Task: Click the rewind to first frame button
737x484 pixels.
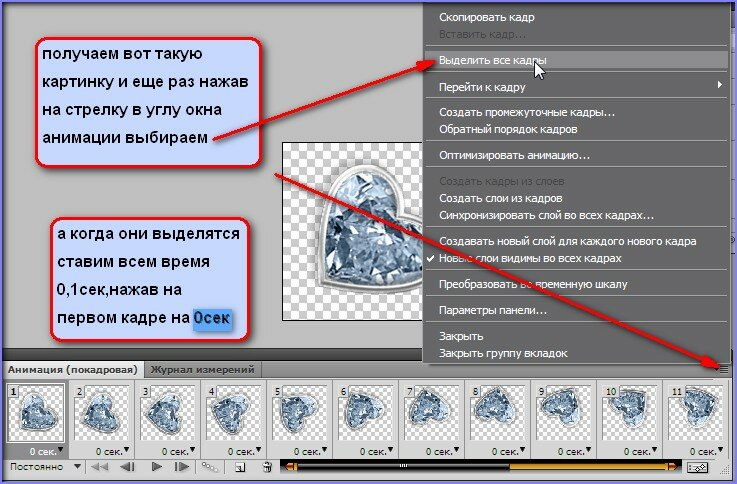Action: [x=101, y=467]
